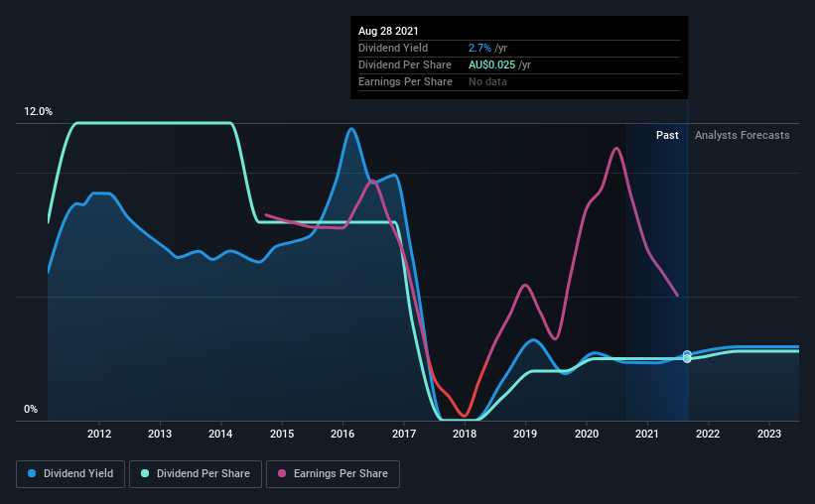The image size is (815, 504).
Task: Toggle the Earnings Per Share legend button
Action: point(333,474)
